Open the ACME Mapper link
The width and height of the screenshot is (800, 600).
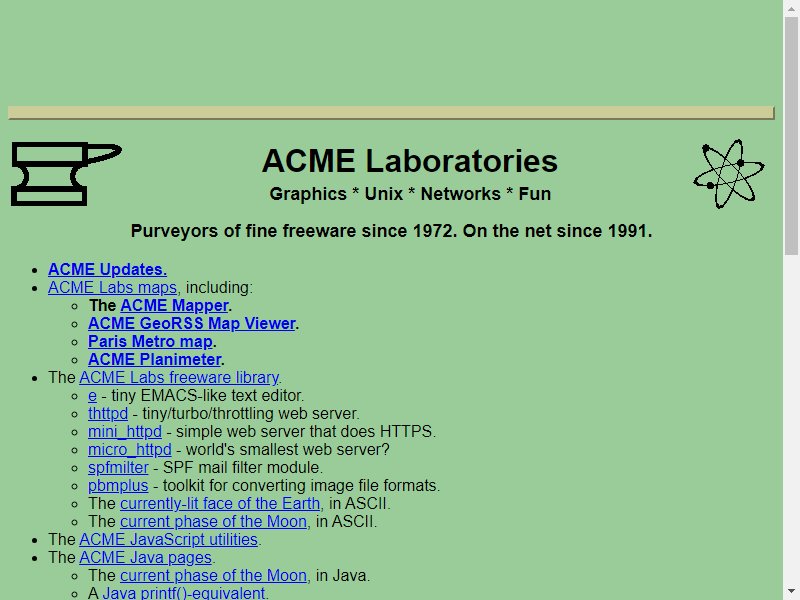[x=174, y=305]
